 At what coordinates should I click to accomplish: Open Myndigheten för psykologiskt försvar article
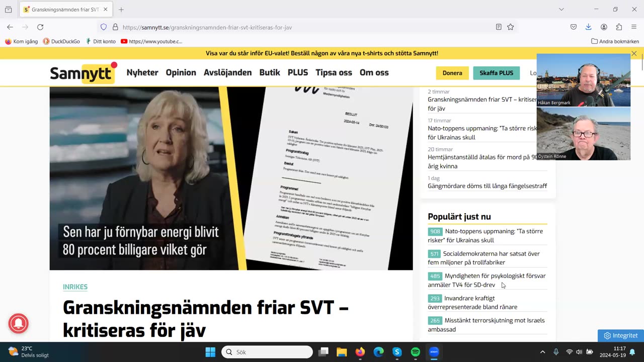(x=487, y=280)
